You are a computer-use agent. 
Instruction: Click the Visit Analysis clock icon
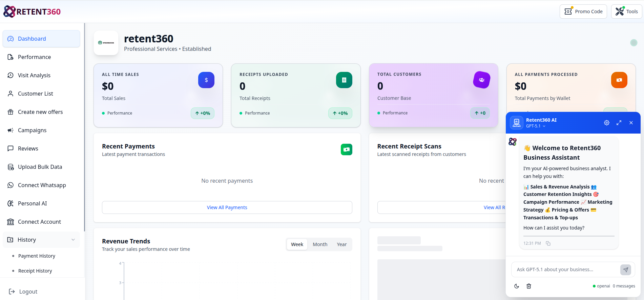click(x=11, y=75)
